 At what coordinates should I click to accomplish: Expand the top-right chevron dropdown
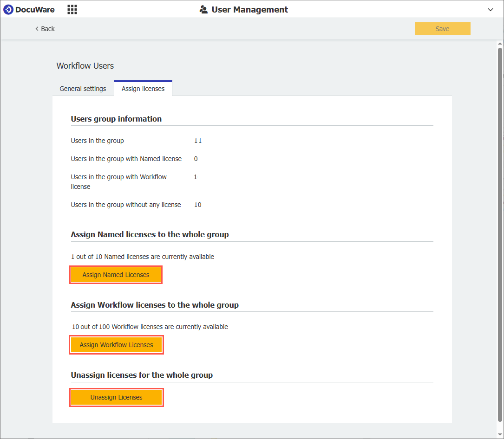(x=491, y=10)
